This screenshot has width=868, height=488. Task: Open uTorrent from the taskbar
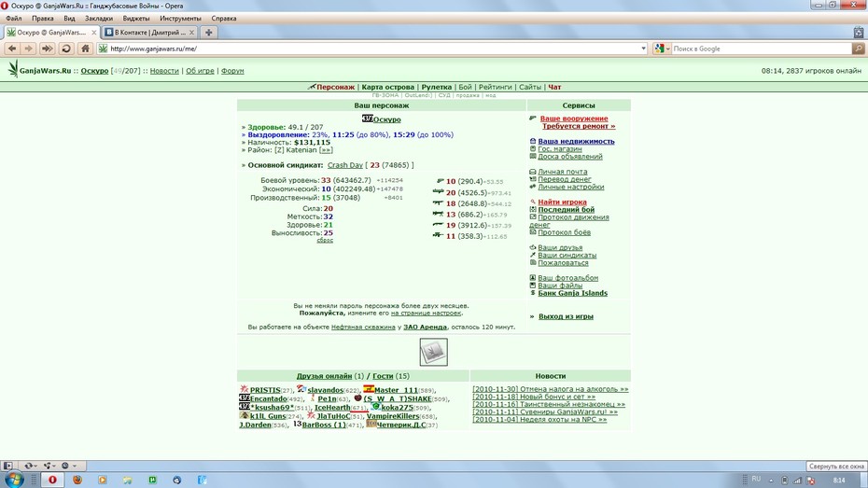click(x=152, y=480)
